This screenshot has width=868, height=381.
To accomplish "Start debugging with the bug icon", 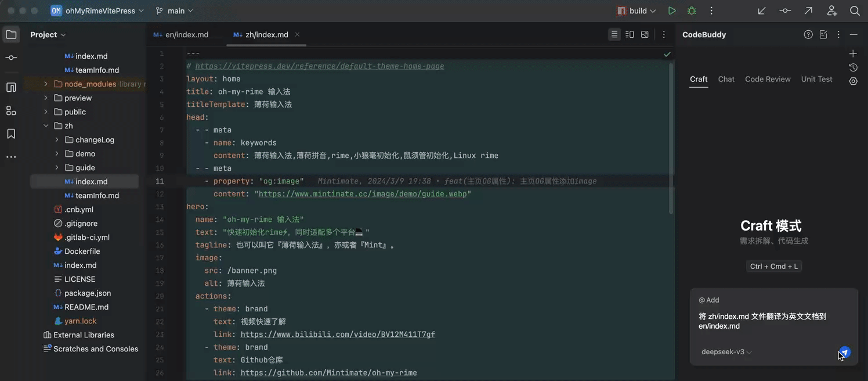I will click(691, 10).
